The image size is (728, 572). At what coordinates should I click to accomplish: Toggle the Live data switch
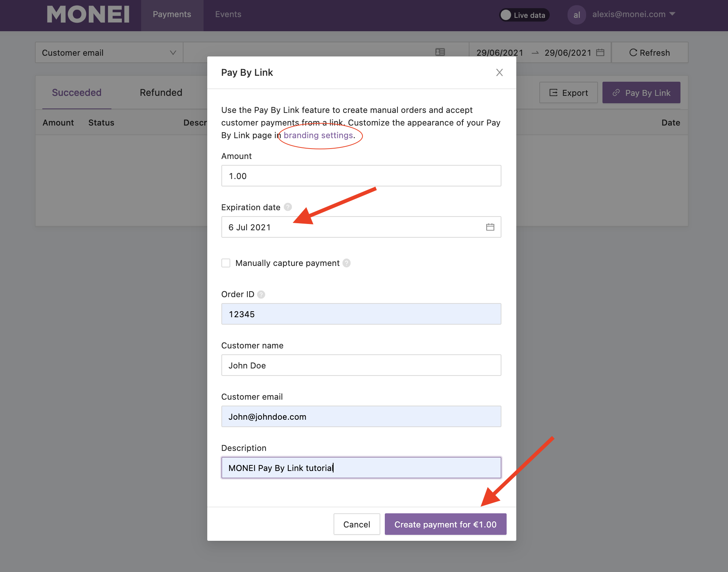point(524,15)
